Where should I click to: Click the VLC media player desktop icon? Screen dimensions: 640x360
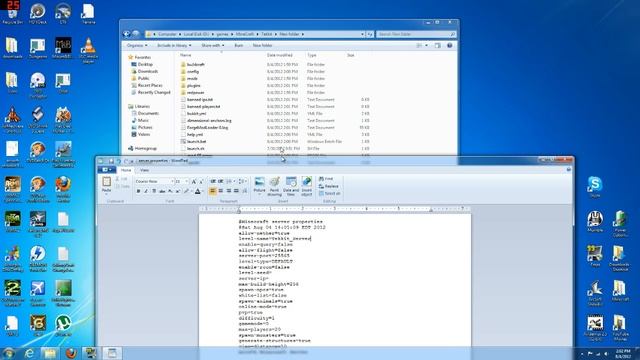[x=88, y=51]
